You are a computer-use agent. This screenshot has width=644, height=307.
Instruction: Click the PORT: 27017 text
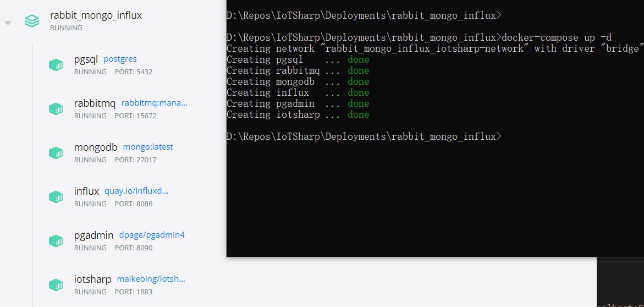pyautogui.click(x=135, y=160)
